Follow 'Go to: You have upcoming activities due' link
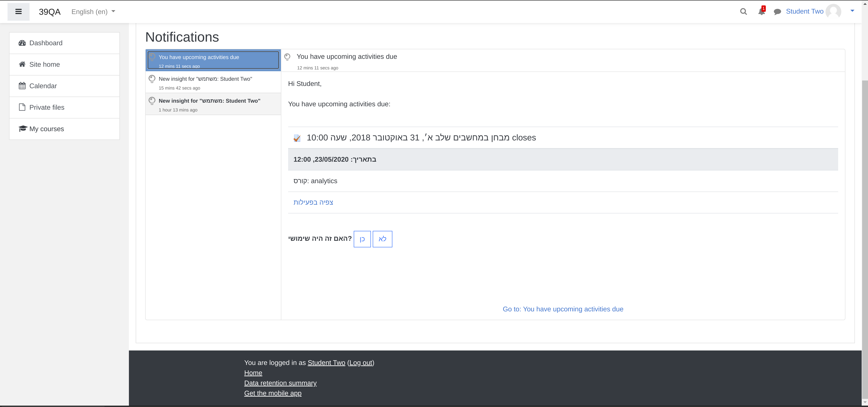Viewport: 868px width, 407px height. point(563,309)
